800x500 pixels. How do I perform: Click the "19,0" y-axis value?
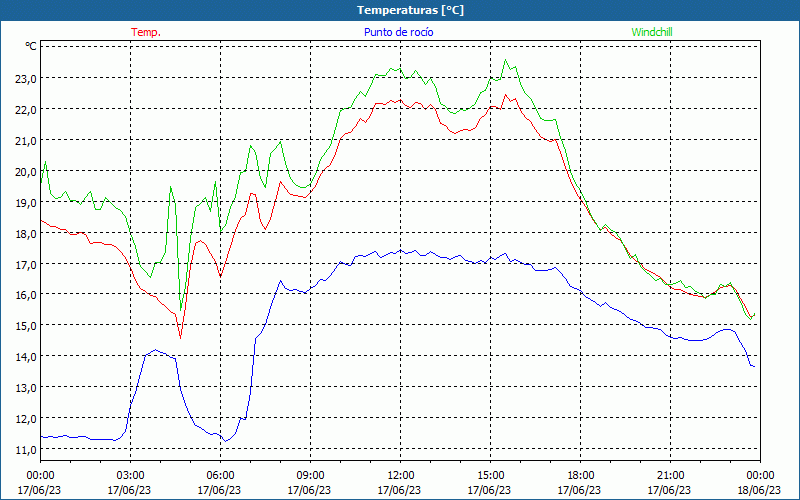[27, 203]
